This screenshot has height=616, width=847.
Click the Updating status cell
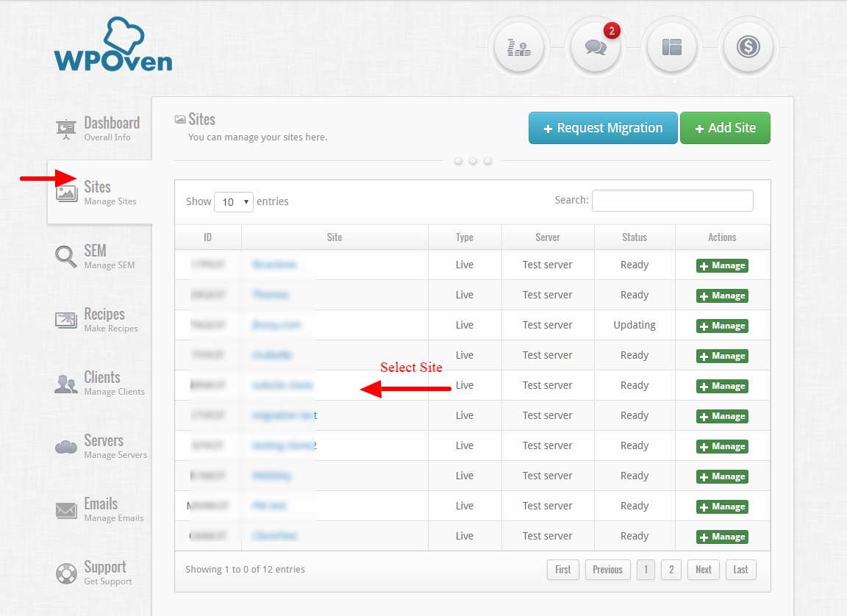[x=635, y=325]
